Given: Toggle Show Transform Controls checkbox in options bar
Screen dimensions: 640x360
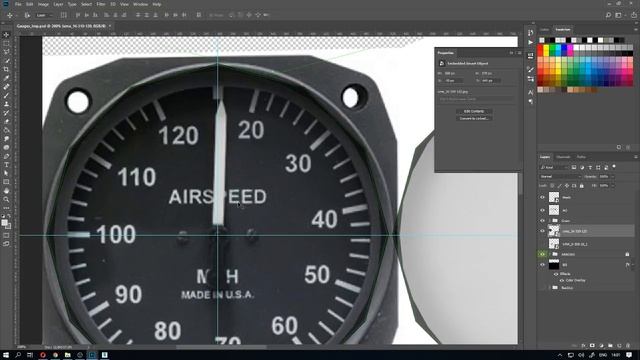Looking at the screenshot, I should [x=63, y=15].
